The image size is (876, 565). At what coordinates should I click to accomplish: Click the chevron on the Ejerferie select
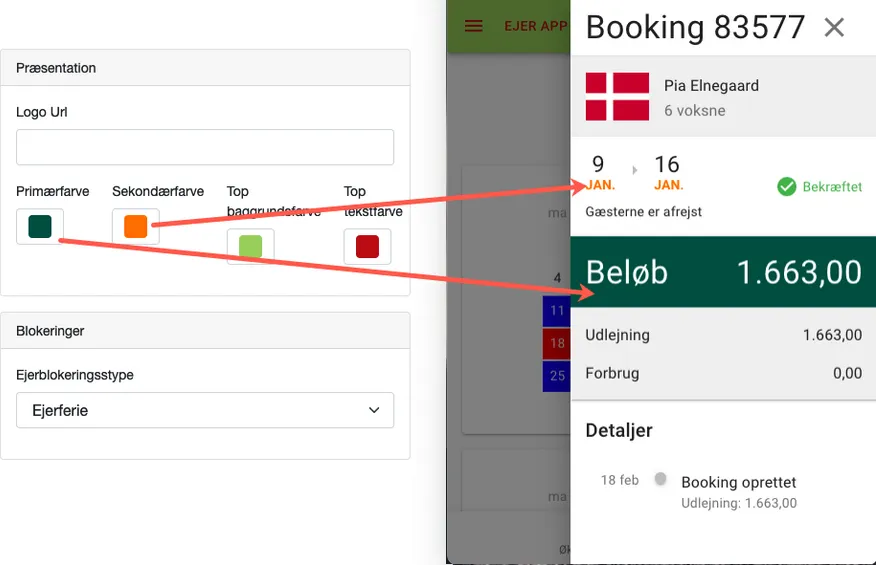(374, 410)
